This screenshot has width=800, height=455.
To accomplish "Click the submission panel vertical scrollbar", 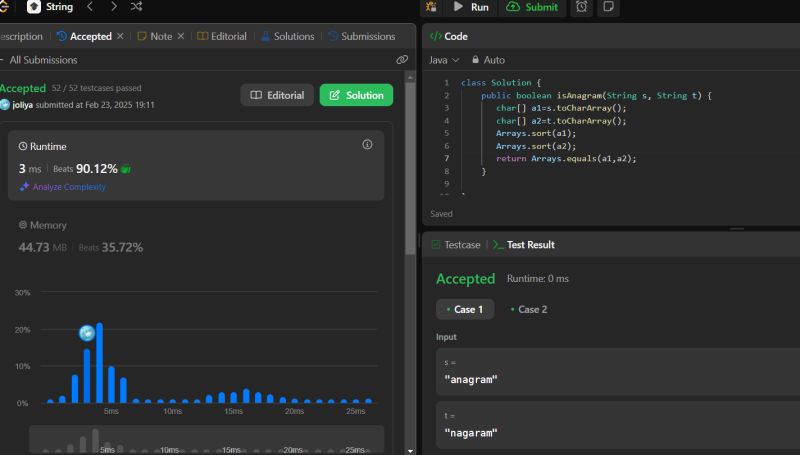I will [410, 168].
